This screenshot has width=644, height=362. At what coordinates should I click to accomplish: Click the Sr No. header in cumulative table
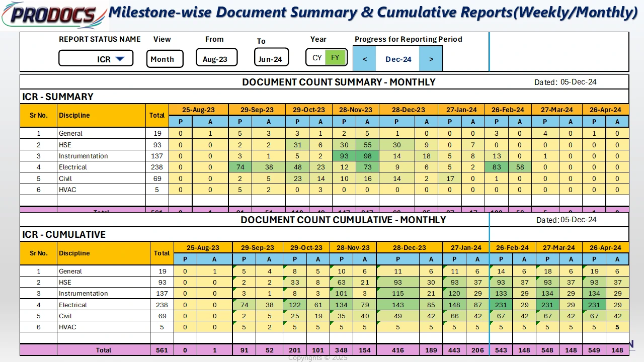39,253
